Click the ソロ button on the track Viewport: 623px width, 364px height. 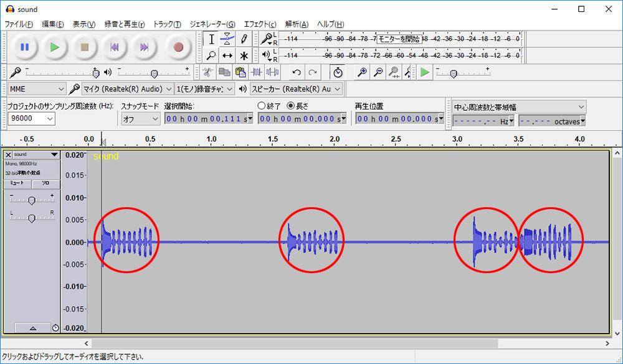click(x=45, y=184)
